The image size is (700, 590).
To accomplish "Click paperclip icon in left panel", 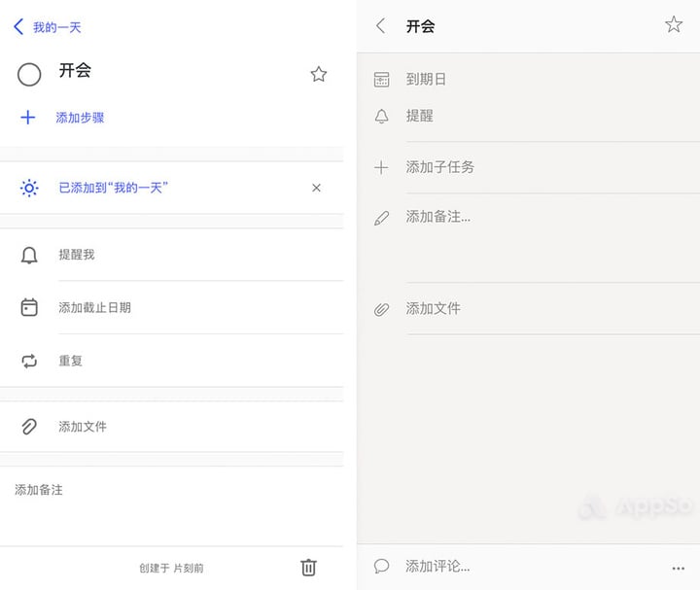I will click(29, 427).
